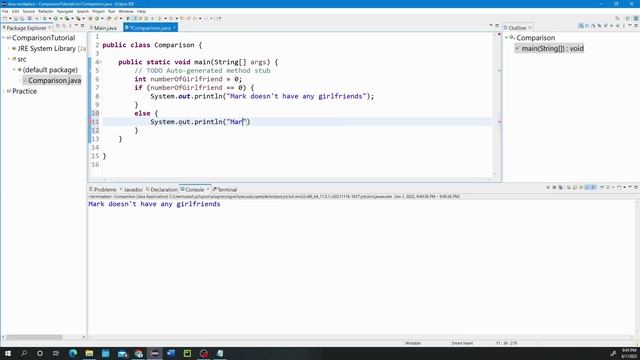Viewport: 640px width, 360px height.
Task: Open the Display Selected Console dropdown
Action: [x=613, y=187]
